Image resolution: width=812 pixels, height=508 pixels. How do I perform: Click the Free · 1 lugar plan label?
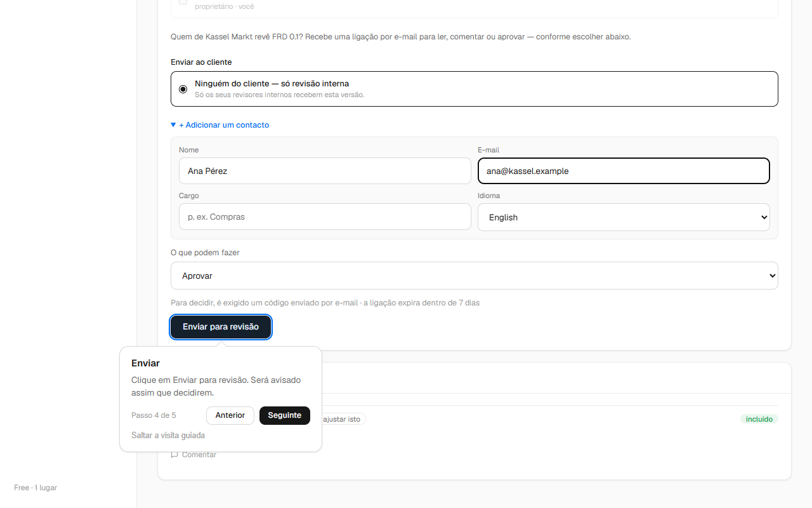point(36,488)
